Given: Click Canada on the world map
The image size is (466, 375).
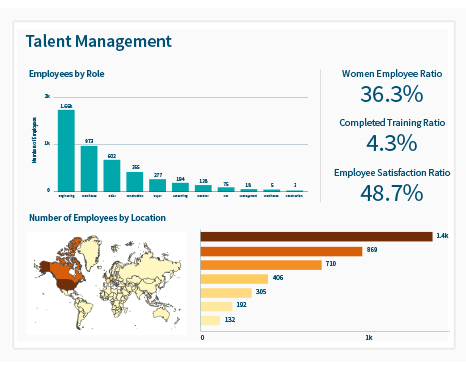Looking at the screenshot, I should (x=63, y=270).
